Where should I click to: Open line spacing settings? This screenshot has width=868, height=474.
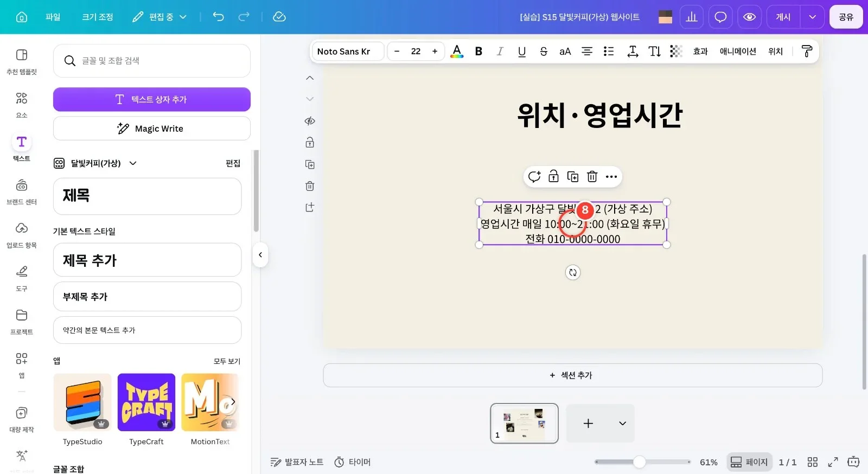633,52
